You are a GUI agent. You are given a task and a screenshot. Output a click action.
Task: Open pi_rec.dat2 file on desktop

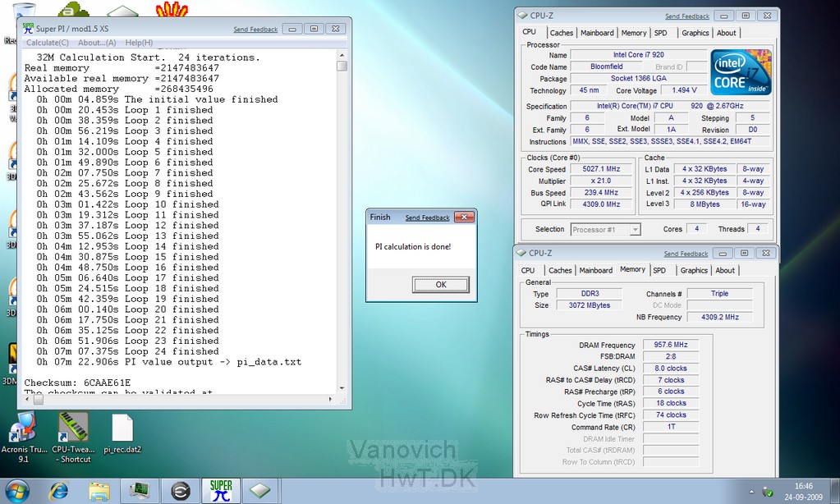pyautogui.click(x=122, y=434)
